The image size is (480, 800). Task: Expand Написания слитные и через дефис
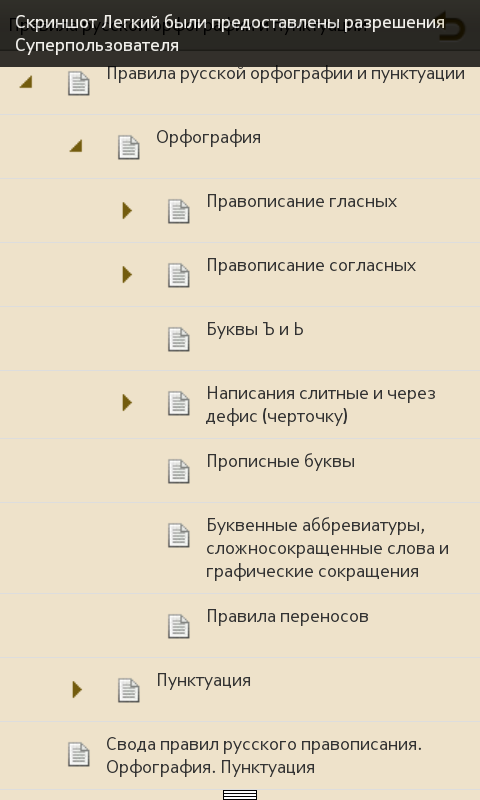click(127, 403)
